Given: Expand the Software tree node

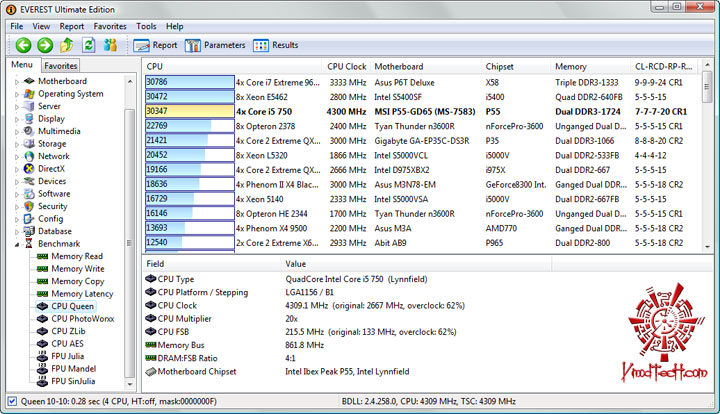Looking at the screenshot, I should 17,194.
